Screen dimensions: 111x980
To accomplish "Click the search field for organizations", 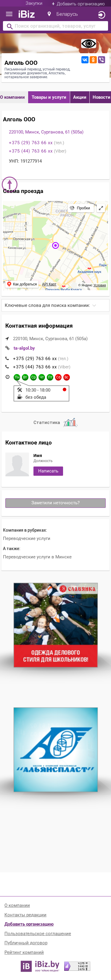I will pyautogui.click(x=56, y=26).
